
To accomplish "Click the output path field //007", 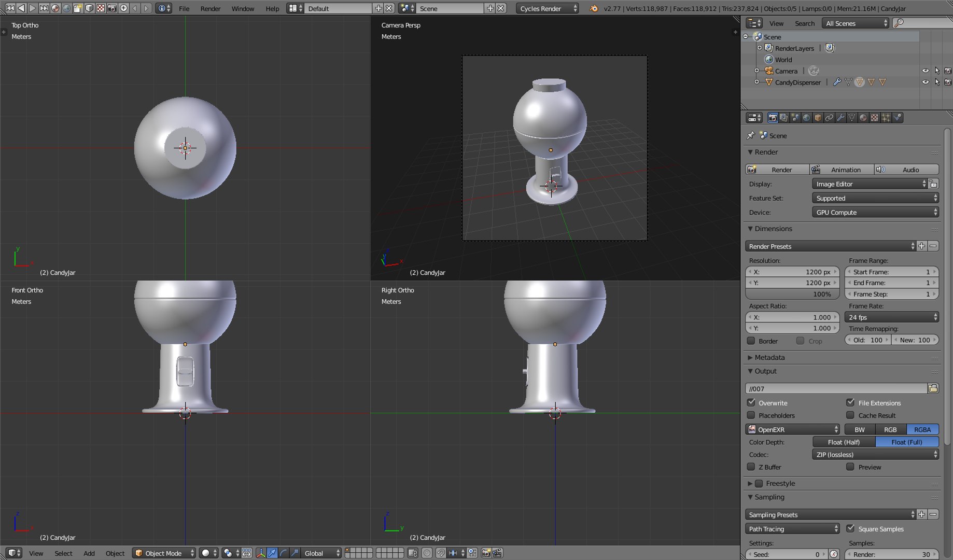I will point(836,388).
